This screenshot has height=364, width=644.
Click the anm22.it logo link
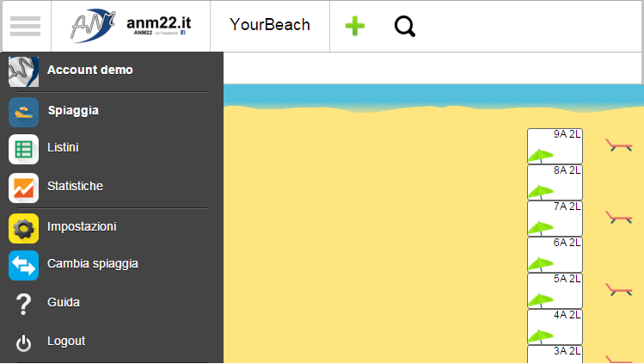[131, 26]
